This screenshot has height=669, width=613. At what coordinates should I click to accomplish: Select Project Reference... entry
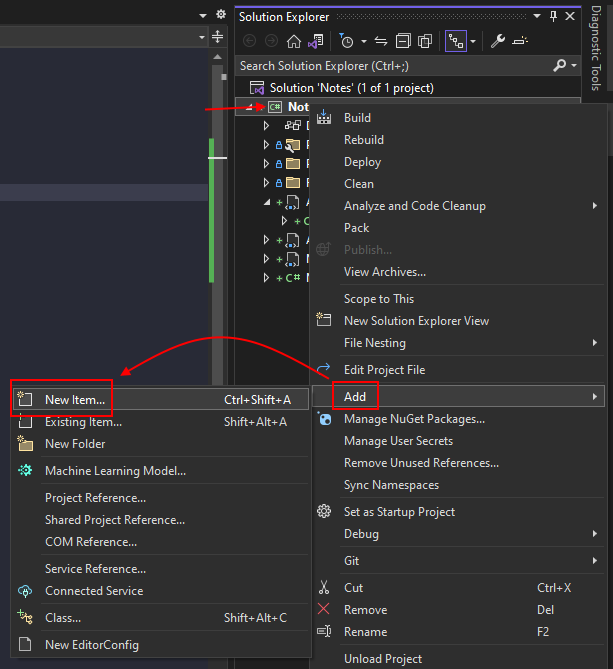[161, 498]
